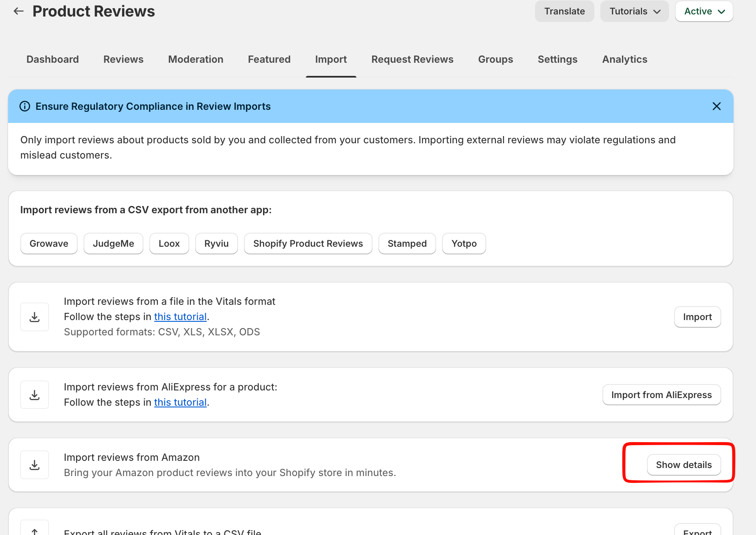Viewport: 756px width, 535px height.
Task: Click the Translate button
Action: point(565,11)
